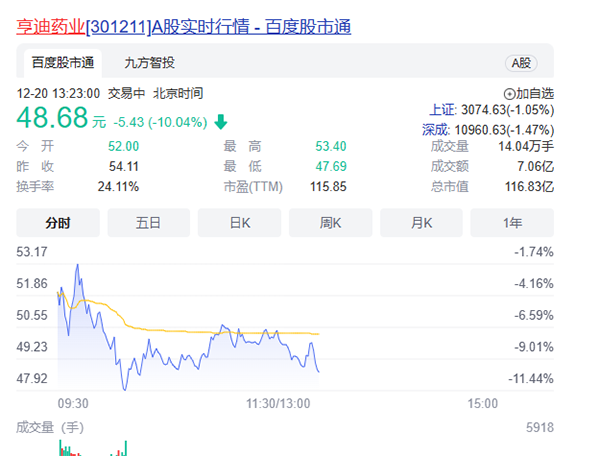Switch chart to 五日 view
The image size is (600, 456).
149,222
